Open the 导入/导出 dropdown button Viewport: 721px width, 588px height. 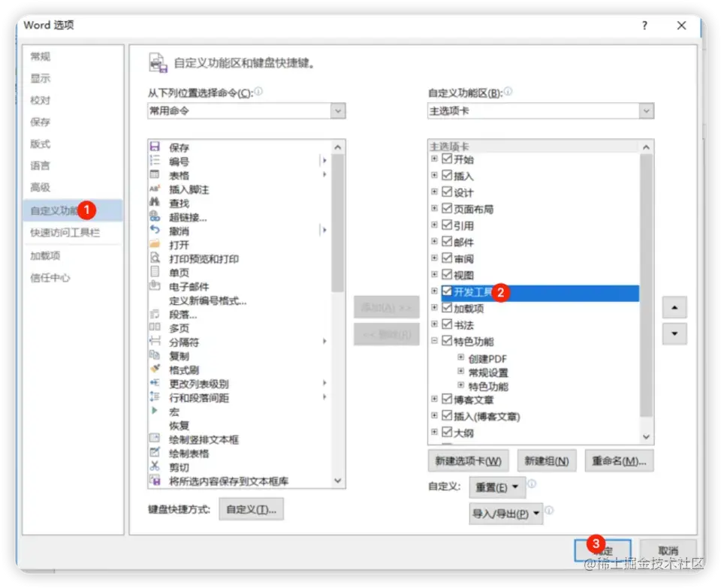(x=505, y=514)
